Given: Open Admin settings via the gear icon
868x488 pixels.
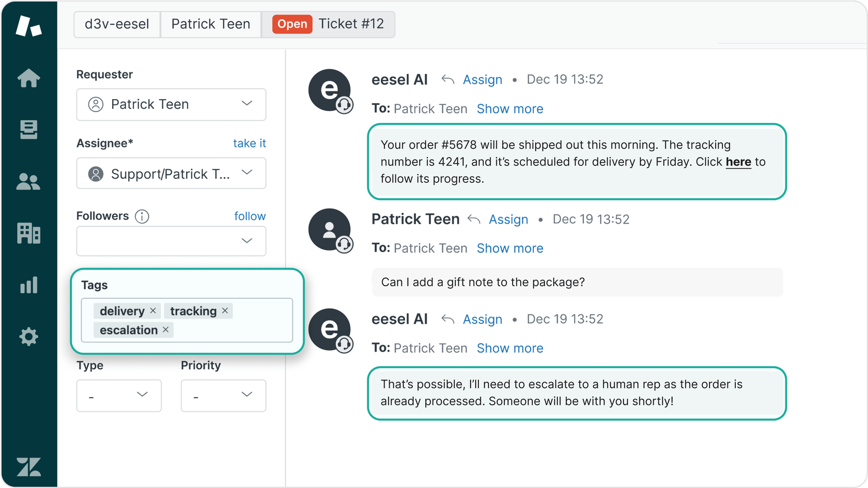Looking at the screenshot, I should (28, 337).
